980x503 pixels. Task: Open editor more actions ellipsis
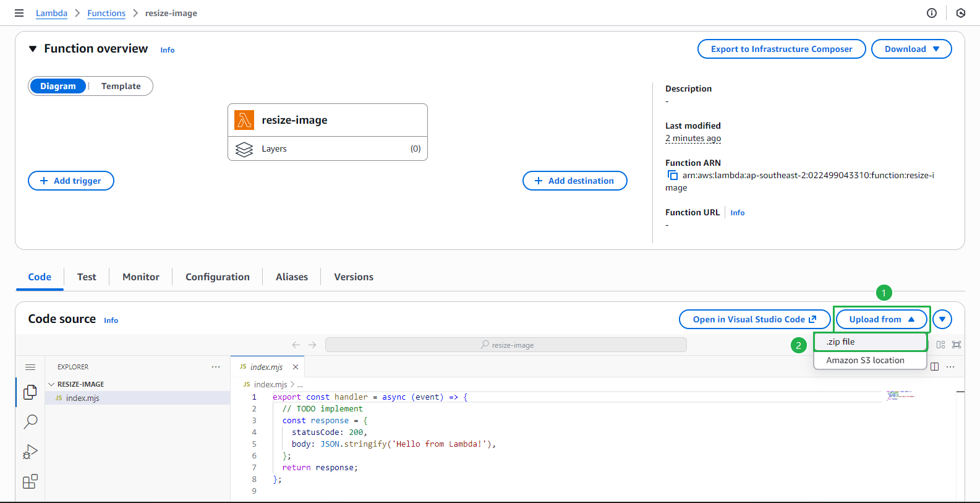(951, 367)
